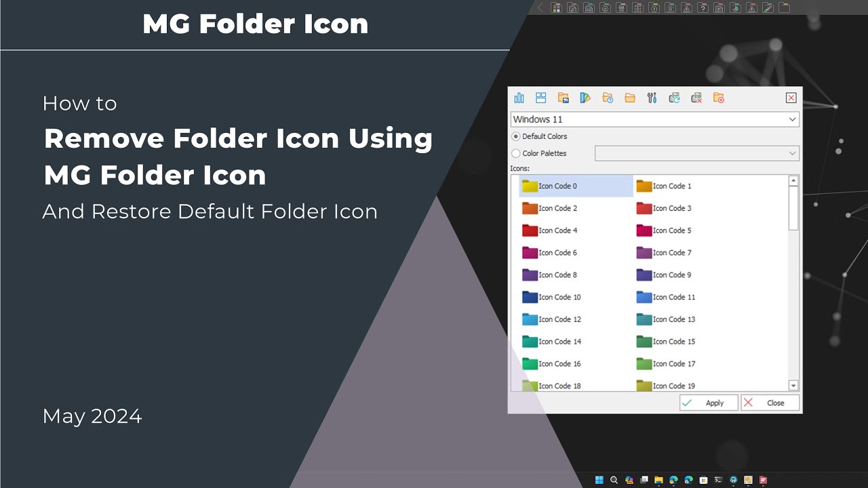Click the image with red X icon
The width and height of the screenshot is (868, 488).
tap(696, 98)
